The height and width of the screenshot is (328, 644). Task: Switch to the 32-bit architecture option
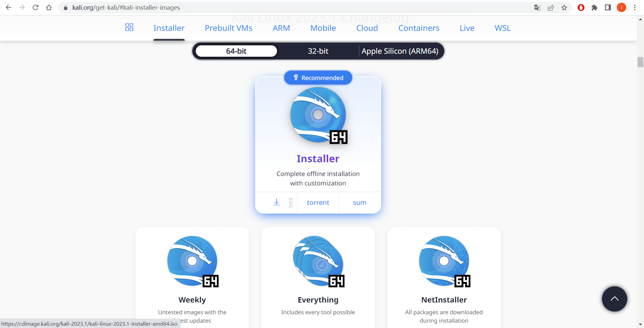[x=318, y=51]
